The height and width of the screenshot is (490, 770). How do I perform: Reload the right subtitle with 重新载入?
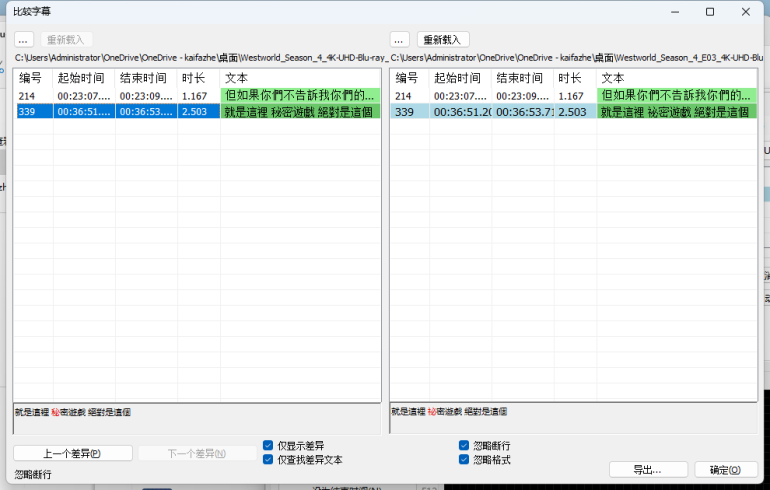coord(442,40)
